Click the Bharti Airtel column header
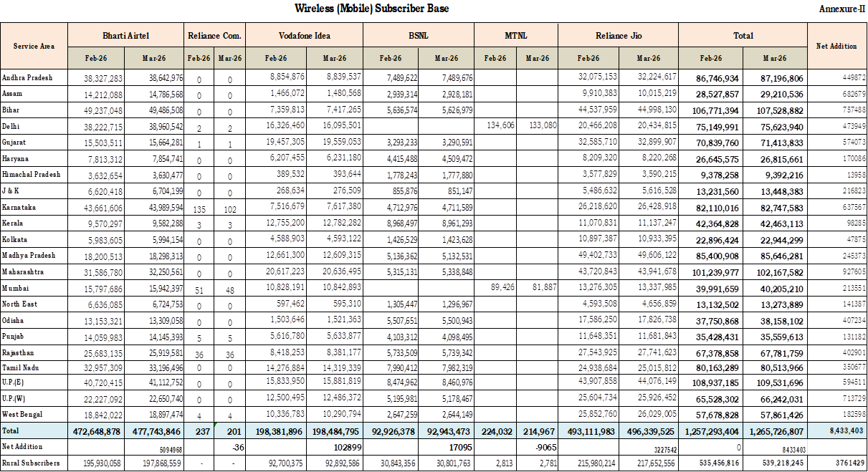Image resolution: width=868 pixels, height=472 pixels. pos(125,35)
